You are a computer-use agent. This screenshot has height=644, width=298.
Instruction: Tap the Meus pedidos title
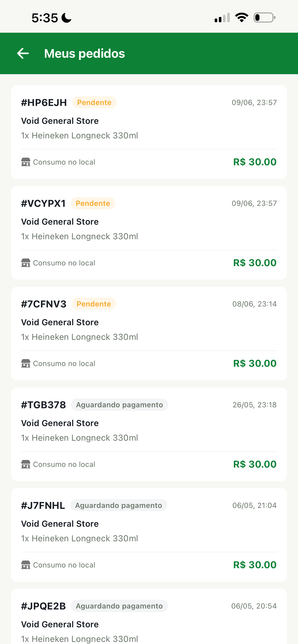point(84,54)
